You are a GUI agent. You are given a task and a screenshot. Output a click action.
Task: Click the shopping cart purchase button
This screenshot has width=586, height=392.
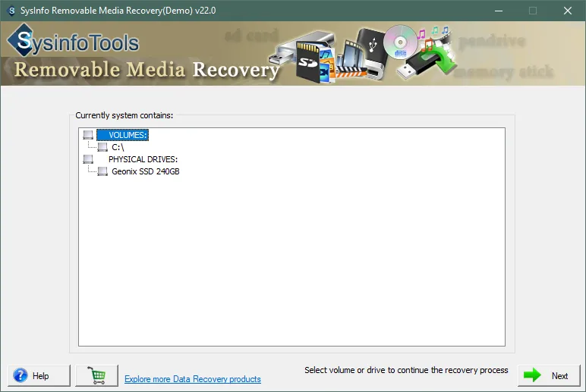point(97,375)
